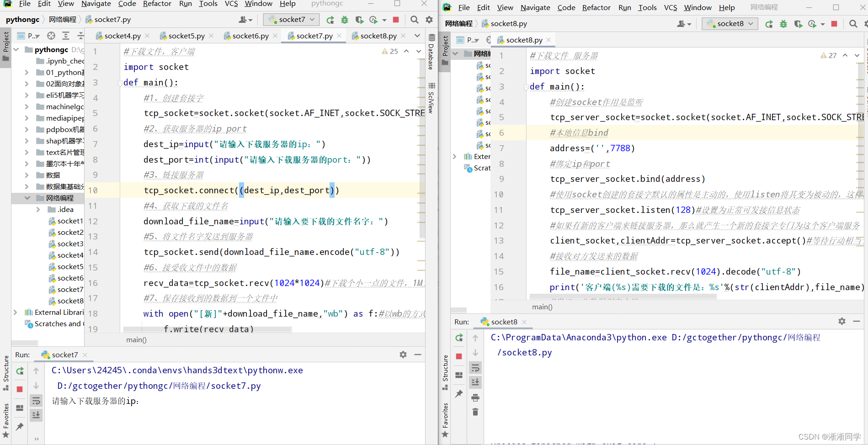Open Run panel settings gear for socket7

403,355
